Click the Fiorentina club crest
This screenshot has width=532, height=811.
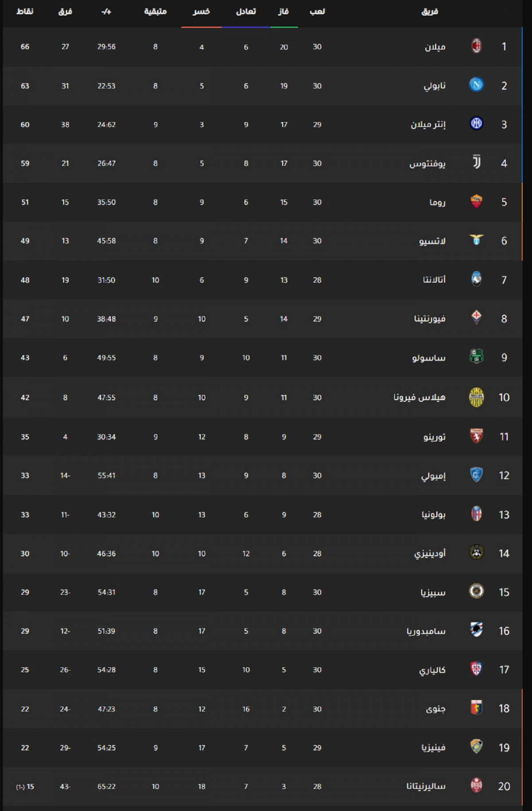476,317
